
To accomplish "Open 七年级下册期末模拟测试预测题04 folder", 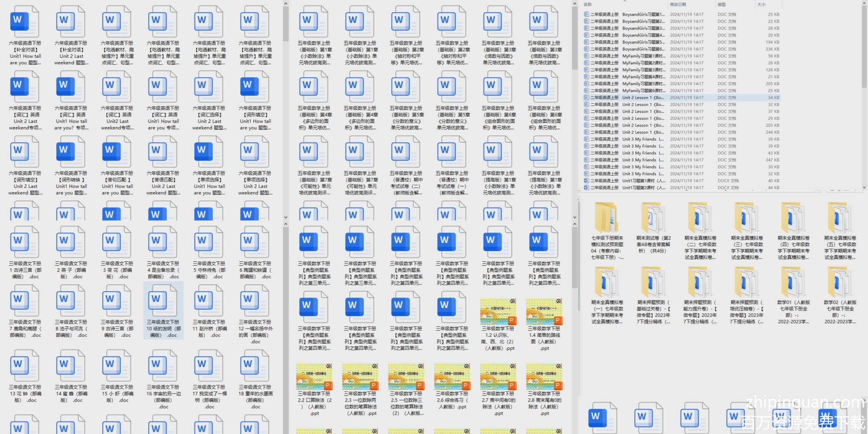I will pos(607,220).
